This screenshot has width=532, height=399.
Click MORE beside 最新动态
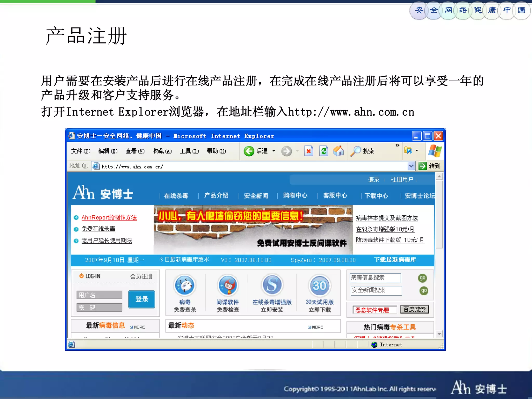pos(316,327)
